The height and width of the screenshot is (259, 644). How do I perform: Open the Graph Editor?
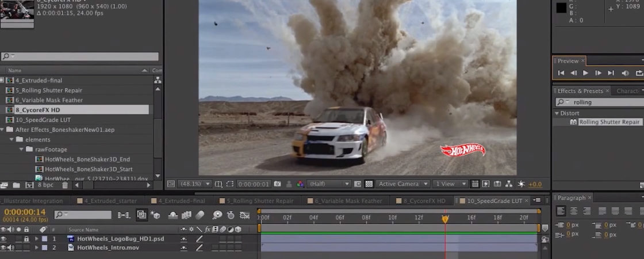[245, 215]
